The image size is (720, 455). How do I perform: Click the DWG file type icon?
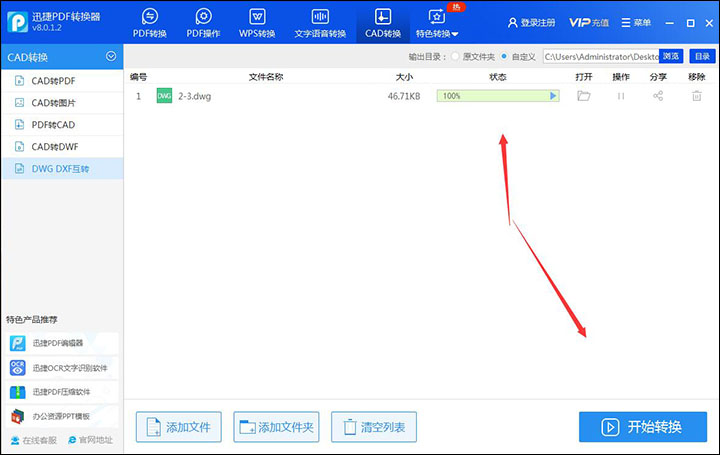click(x=164, y=96)
